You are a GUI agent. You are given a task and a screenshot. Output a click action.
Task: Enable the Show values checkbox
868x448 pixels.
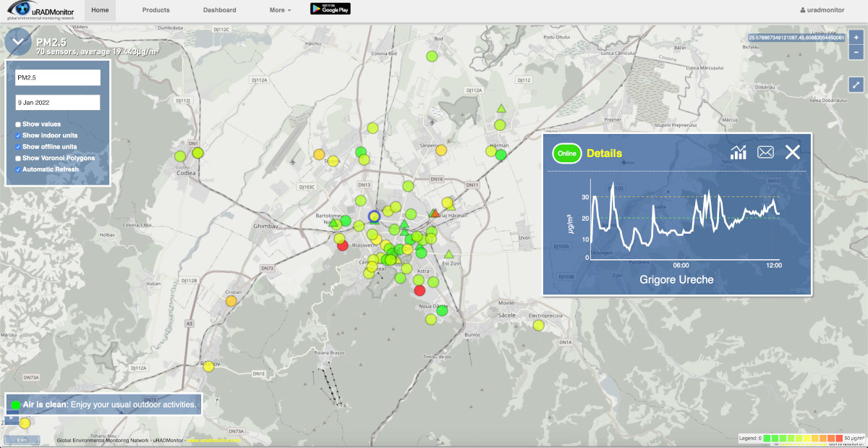[19, 124]
